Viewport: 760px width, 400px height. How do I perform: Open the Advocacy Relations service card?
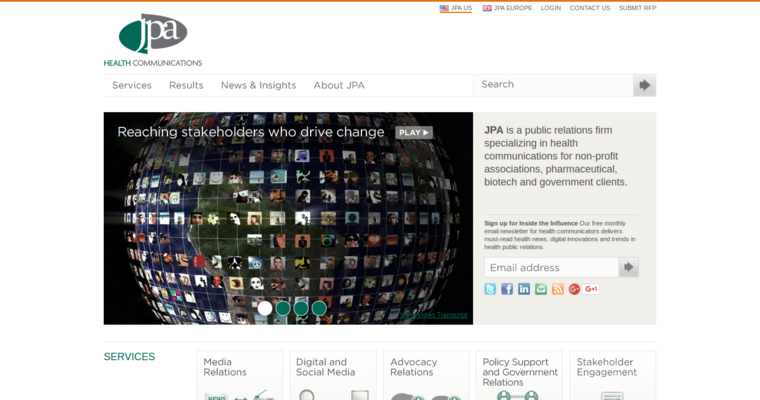pos(426,375)
